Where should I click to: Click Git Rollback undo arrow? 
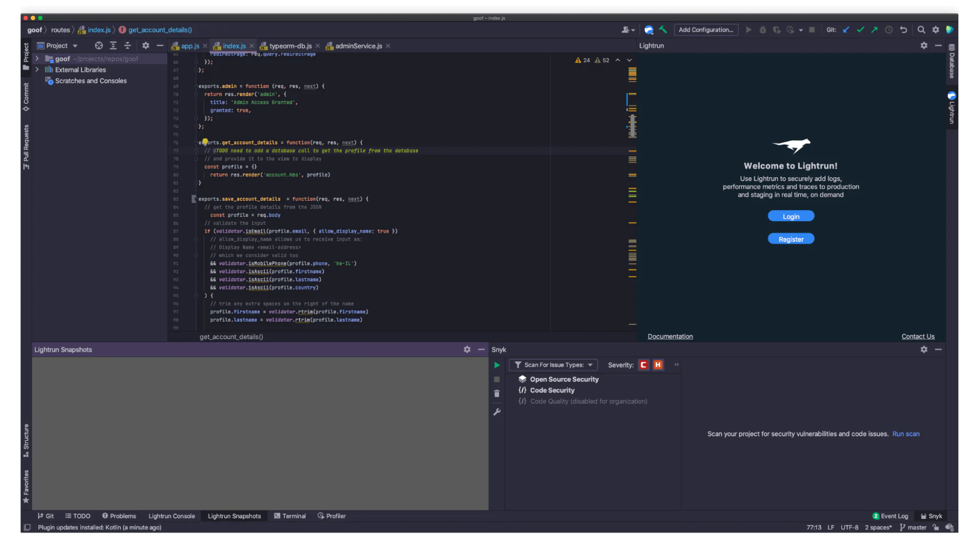903,30
